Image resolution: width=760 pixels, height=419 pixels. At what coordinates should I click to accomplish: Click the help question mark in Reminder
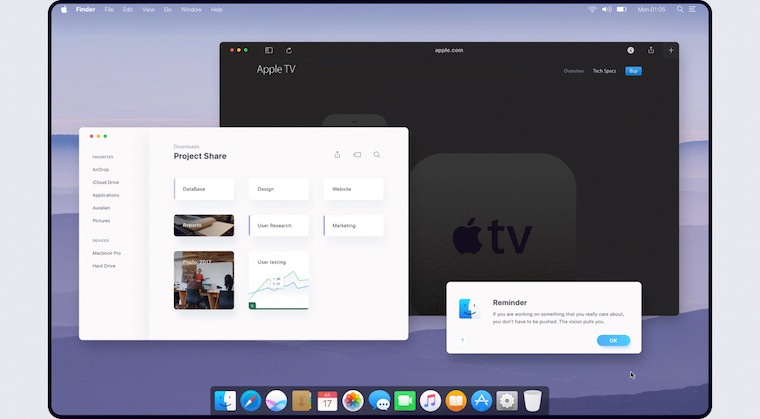(x=462, y=340)
